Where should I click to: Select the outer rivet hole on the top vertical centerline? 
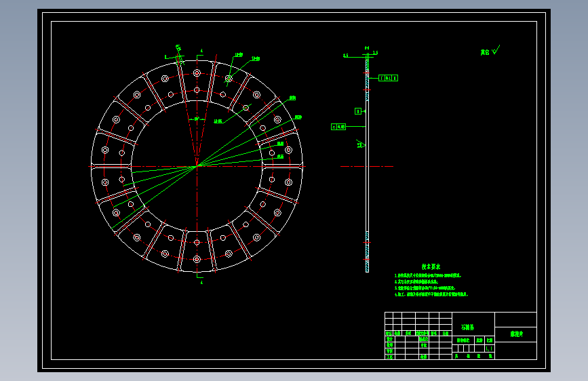(197, 73)
